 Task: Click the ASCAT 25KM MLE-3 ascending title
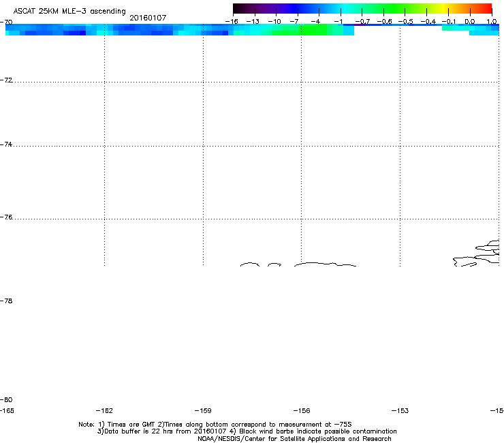(69, 12)
